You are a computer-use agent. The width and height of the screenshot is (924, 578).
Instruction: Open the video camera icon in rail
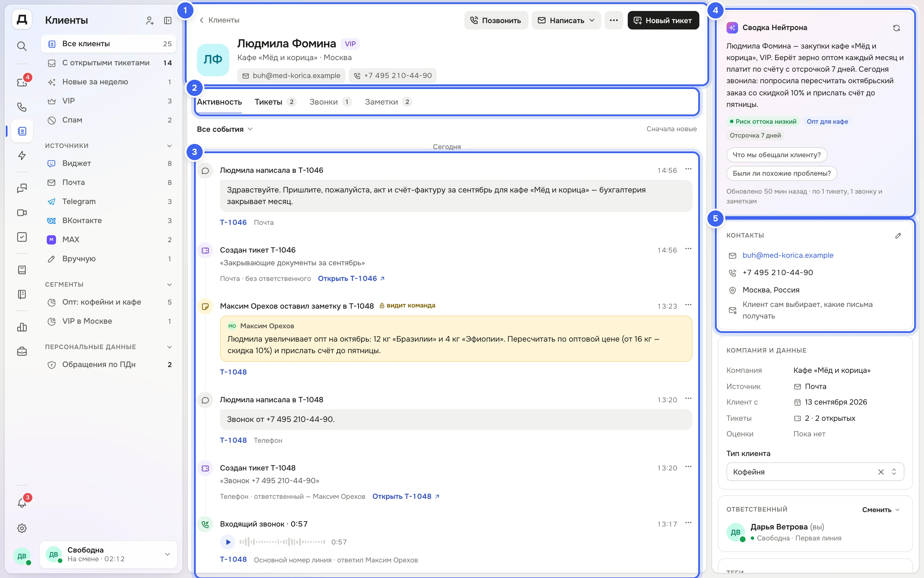click(22, 212)
